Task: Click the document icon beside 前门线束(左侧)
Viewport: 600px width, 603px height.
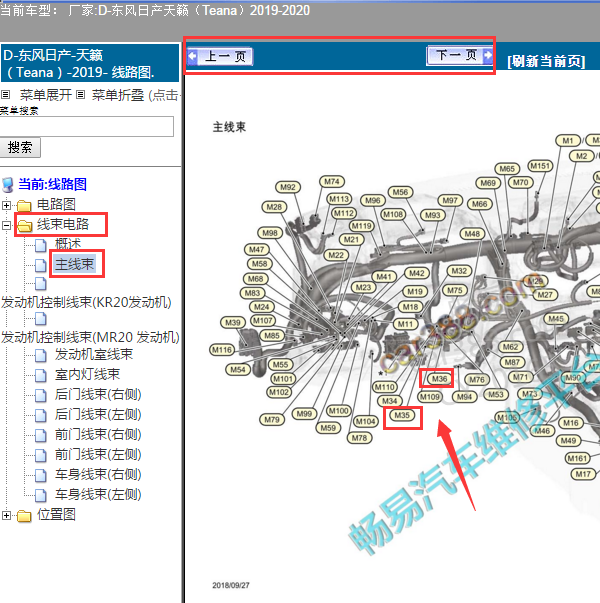Action: [x=41, y=455]
